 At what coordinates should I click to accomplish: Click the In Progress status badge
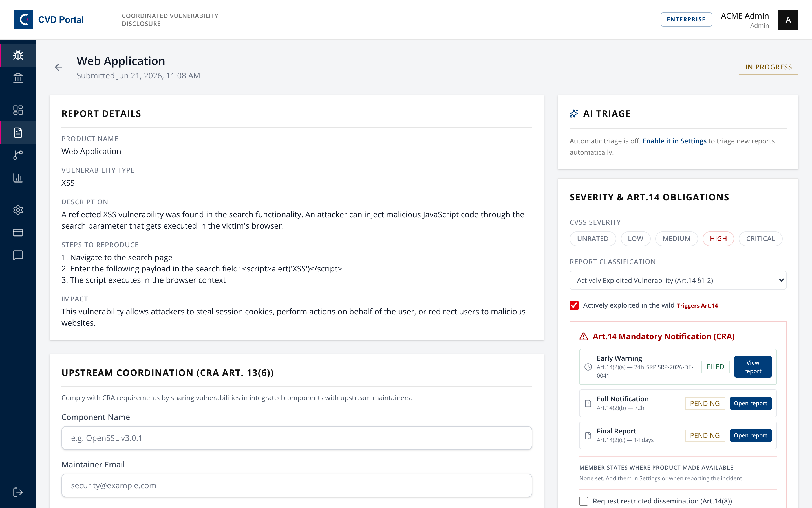[x=768, y=67]
